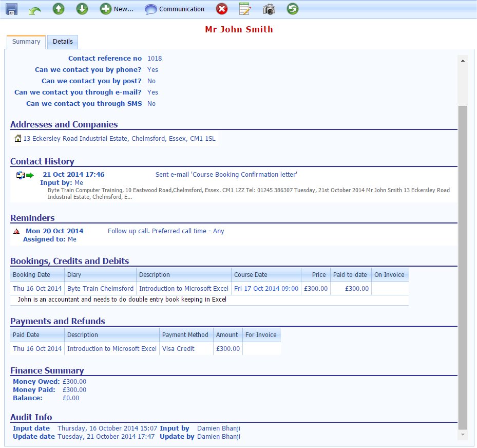Image resolution: width=477 pixels, height=448 pixels.
Task: Open Introduction to Microsoft Excel booking description
Action: (x=184, y=289)
